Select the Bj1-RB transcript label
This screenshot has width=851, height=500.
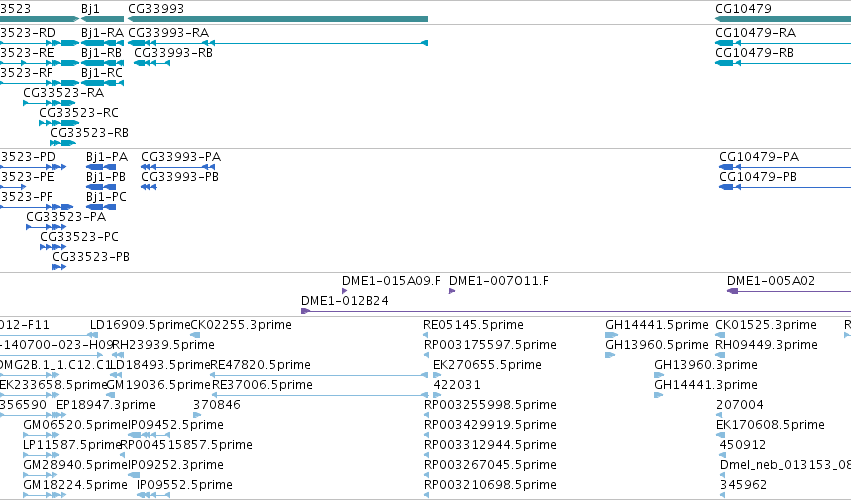point(101,53)
